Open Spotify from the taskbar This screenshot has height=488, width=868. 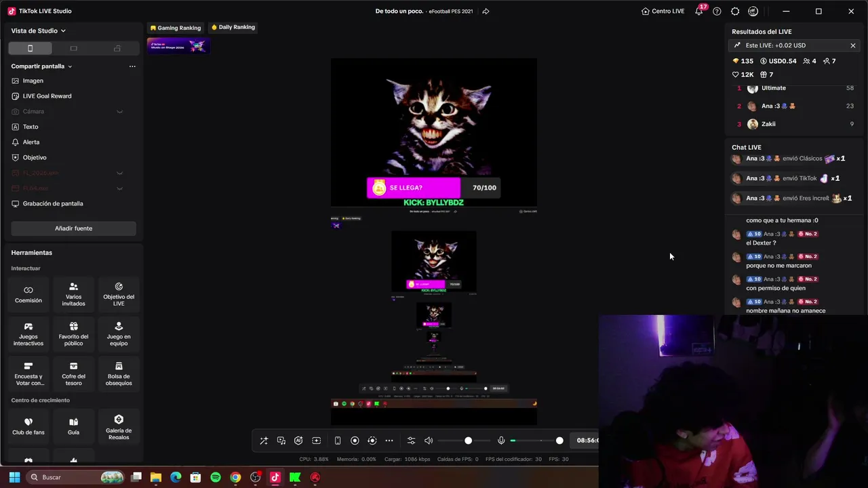tap(216, 477)
